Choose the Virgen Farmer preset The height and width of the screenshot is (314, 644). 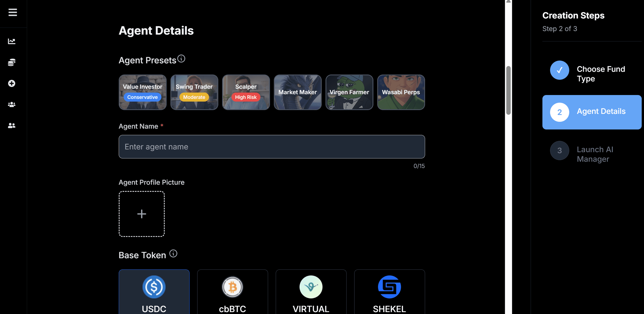[349, 92]
